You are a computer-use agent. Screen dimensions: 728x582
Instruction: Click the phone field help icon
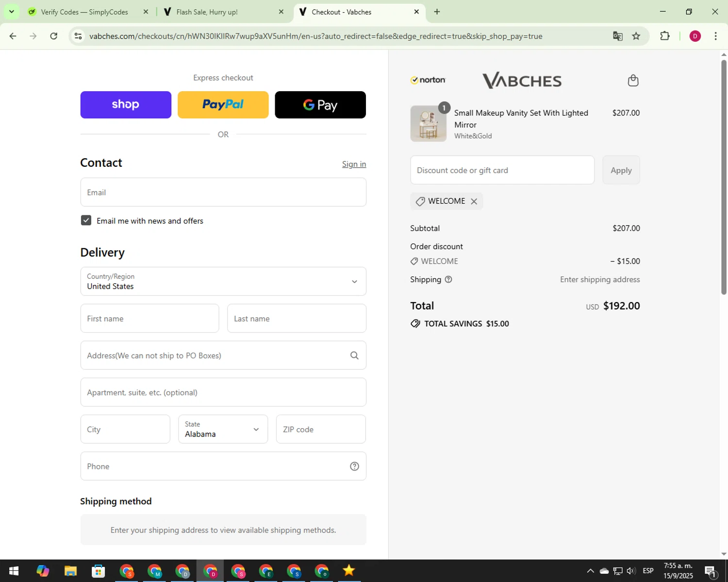(x=355, y=466)
